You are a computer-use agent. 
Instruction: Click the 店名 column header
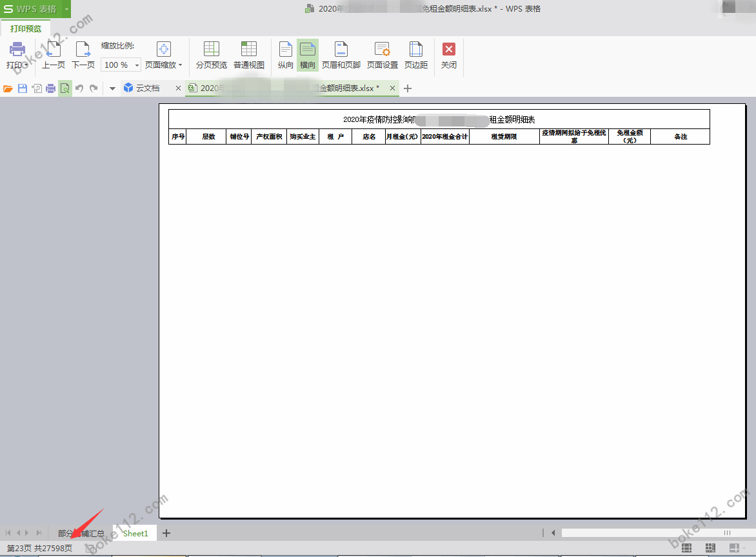click(369, 136)
